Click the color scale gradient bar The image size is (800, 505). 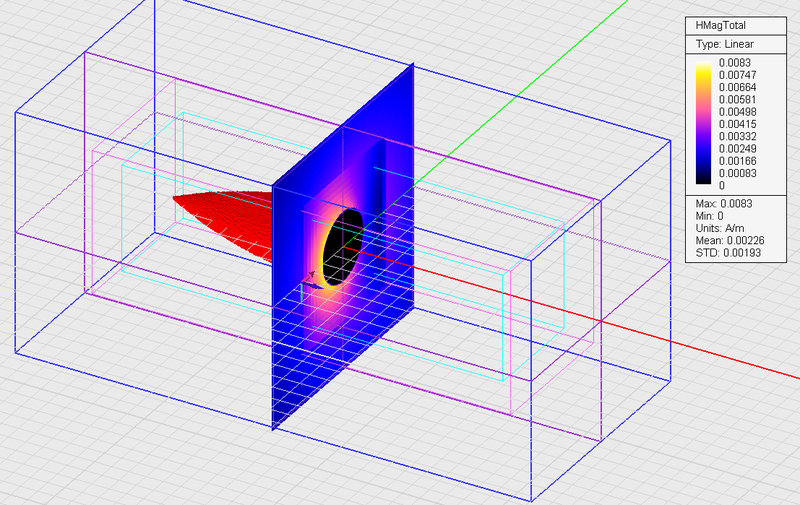pyautogui.click(x=703, y=123)
